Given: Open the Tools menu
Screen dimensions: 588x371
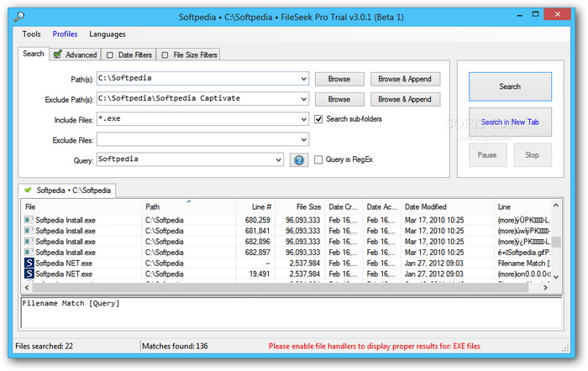Looking at the screenshot, I should click(x=32, y=34).
